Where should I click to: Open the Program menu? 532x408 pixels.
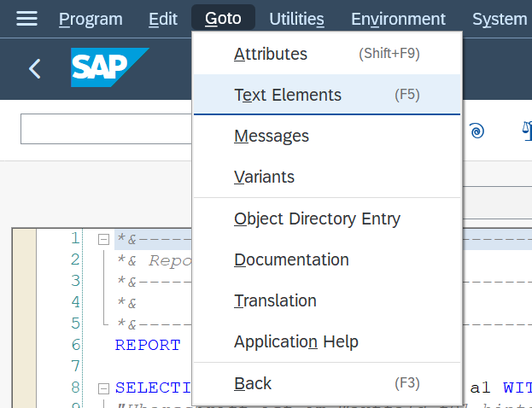point(91,19)
